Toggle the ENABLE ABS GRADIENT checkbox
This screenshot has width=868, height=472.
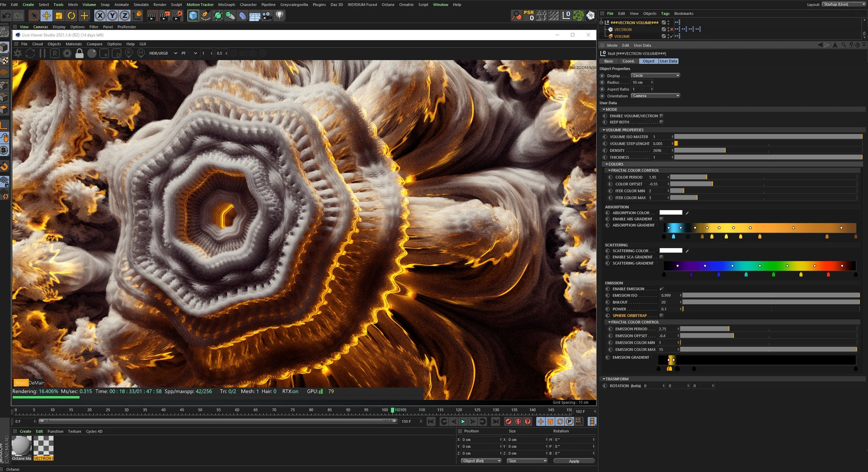661,219
